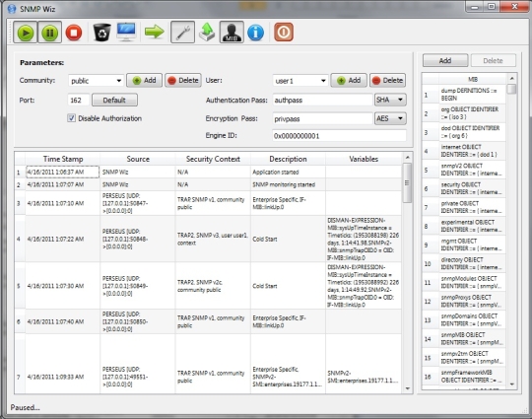Select MIB row 'snmpModules OBJECT IDENTIFIER'
The width and height of the screenshot is (532, 419).
(472, 282)
